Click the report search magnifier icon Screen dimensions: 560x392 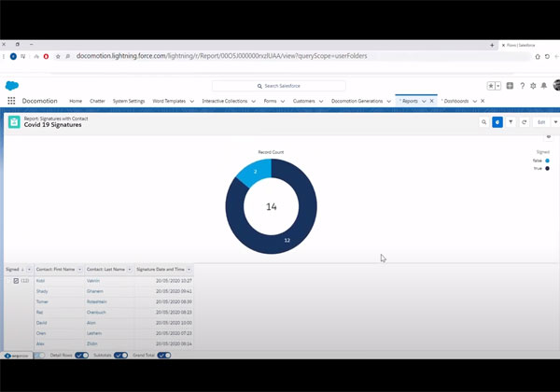click(483, 122)
